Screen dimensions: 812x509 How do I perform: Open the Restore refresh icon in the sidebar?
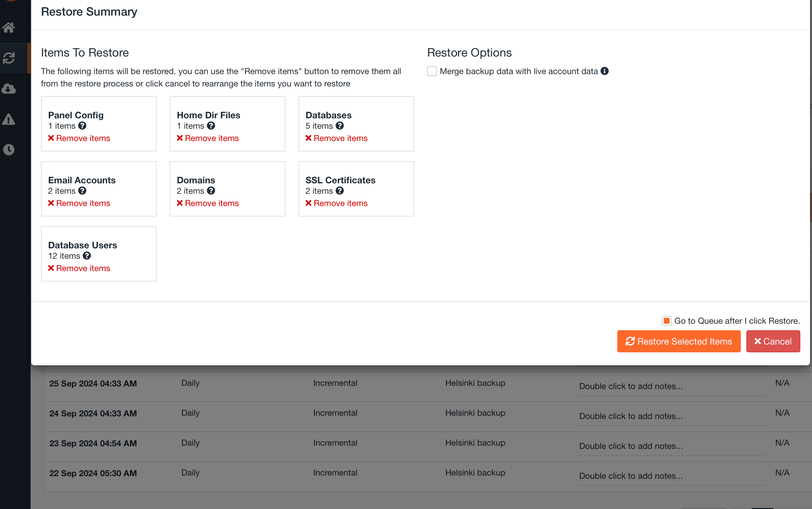[9, 58]
